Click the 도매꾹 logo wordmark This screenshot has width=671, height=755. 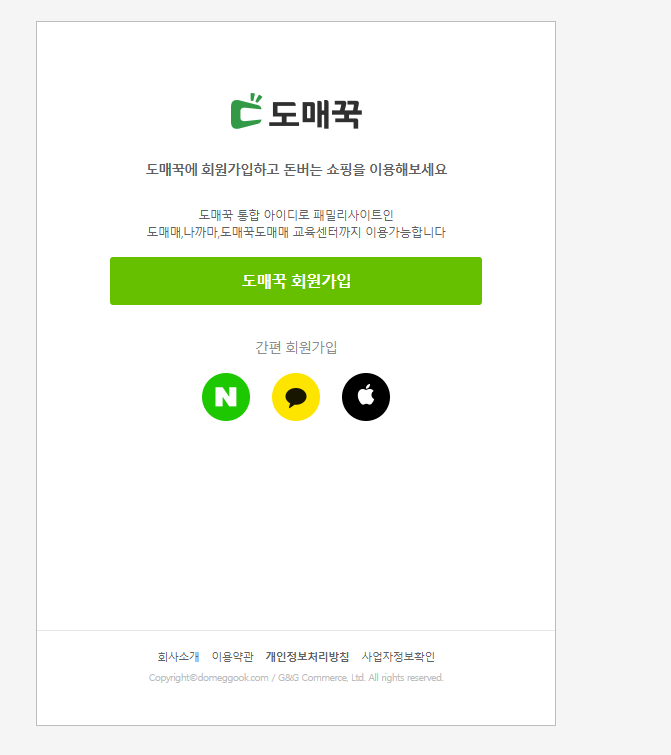315,115
